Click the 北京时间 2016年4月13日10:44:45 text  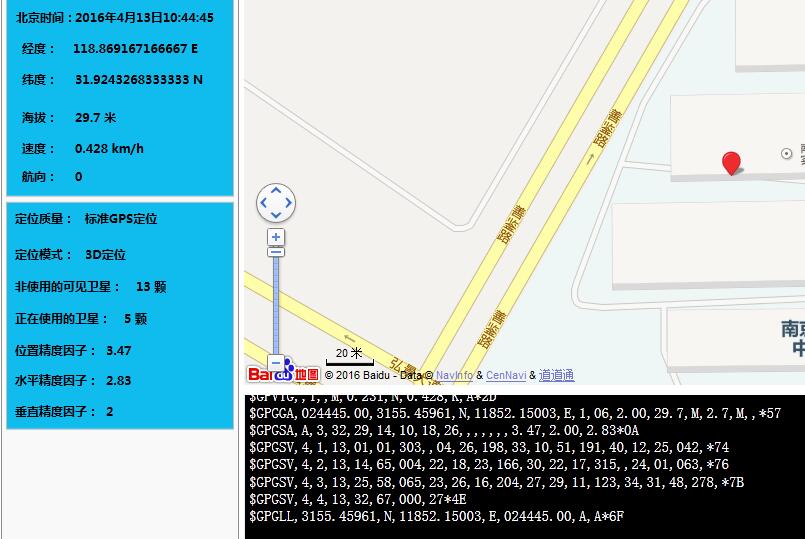coord(114,17)
